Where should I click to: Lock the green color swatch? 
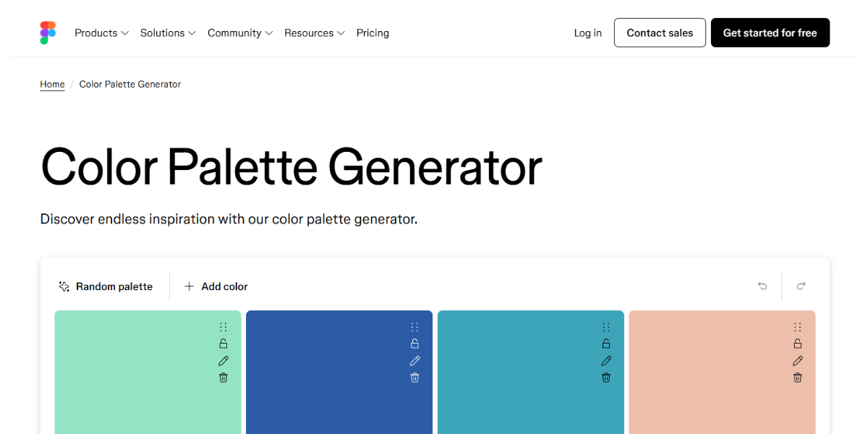(223, 343)
